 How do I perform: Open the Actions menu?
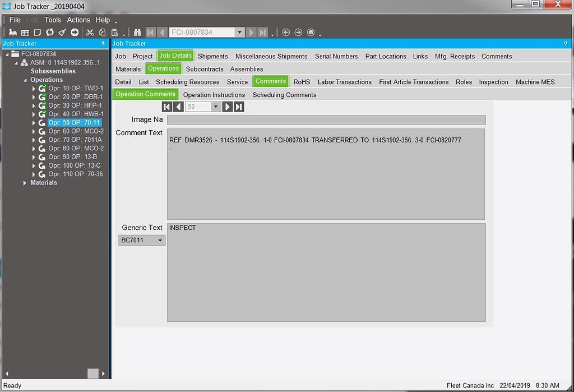pyautogui.click(x=78, y=20)
